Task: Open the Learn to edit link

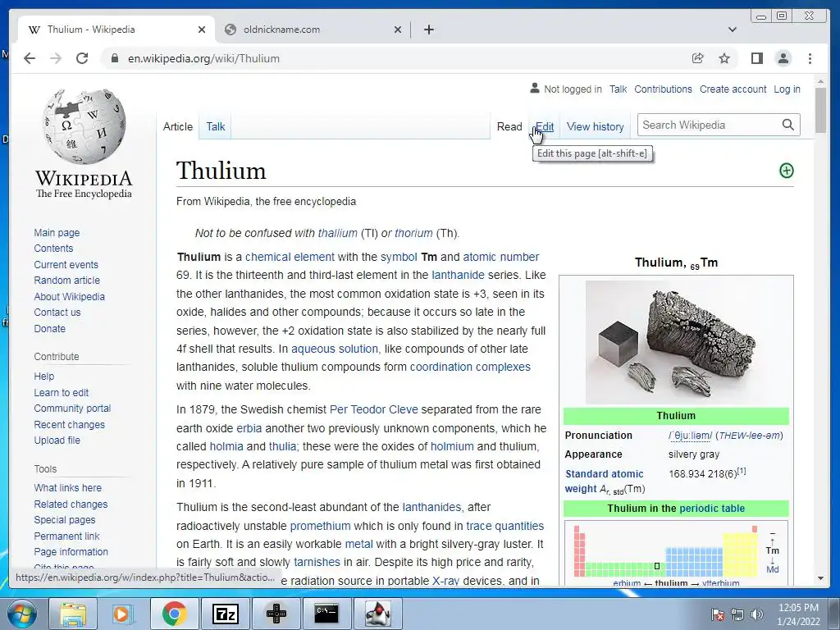Action: (61, 392)
